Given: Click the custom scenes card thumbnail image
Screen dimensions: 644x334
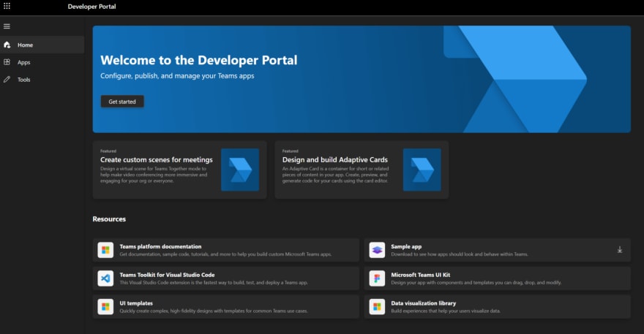Looking at the screenshot, I should (240, 170).
